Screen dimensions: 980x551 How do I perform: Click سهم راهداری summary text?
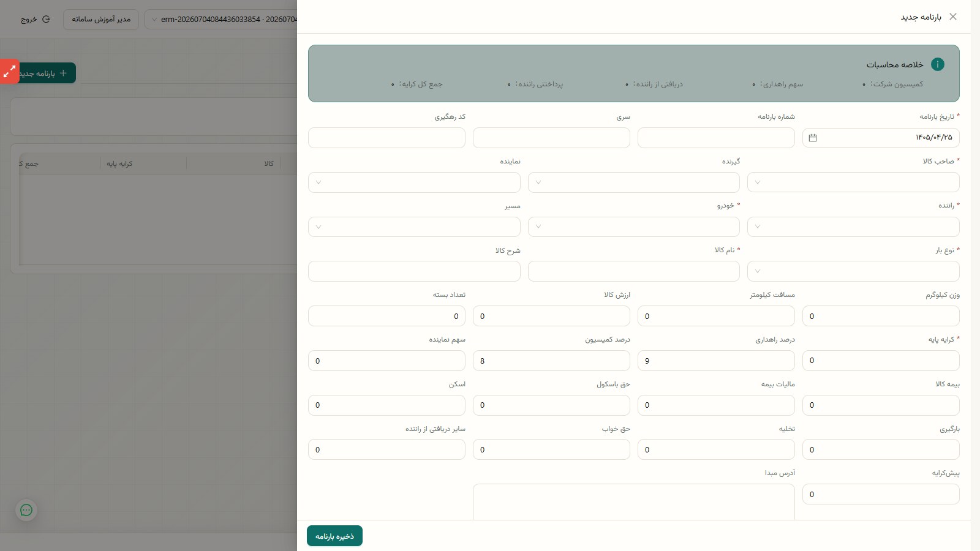click(x=782, y=84)
